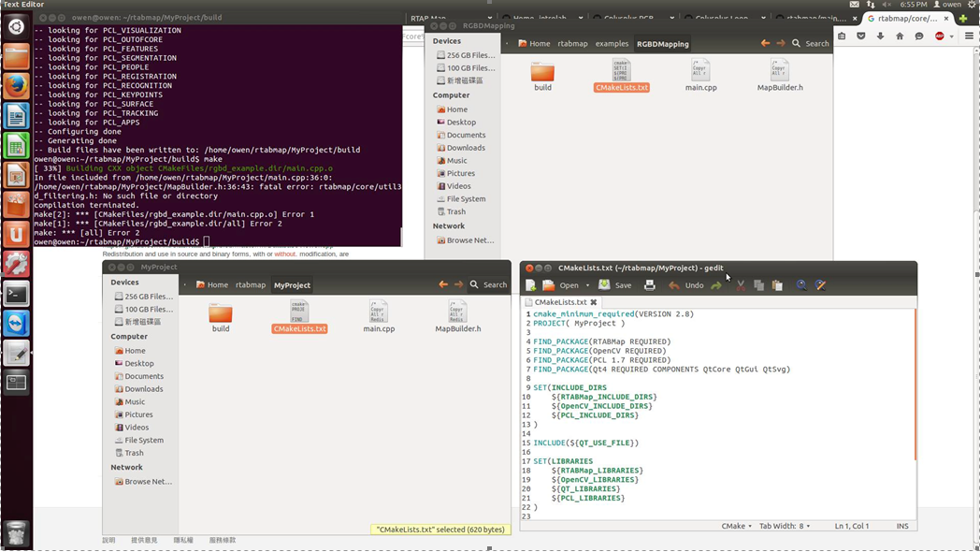The image size is (980, 552).
Task: Click the Undo arrow in gedit toolbar
Action: pos(674,285)
